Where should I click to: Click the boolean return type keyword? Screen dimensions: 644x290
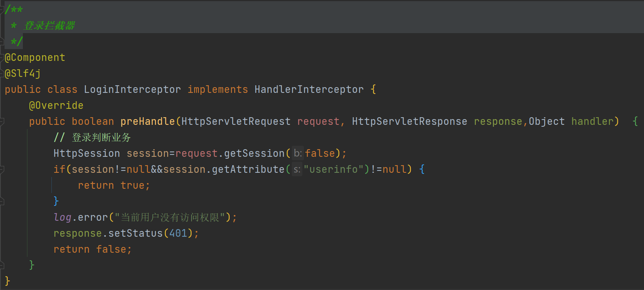[93, 121]
